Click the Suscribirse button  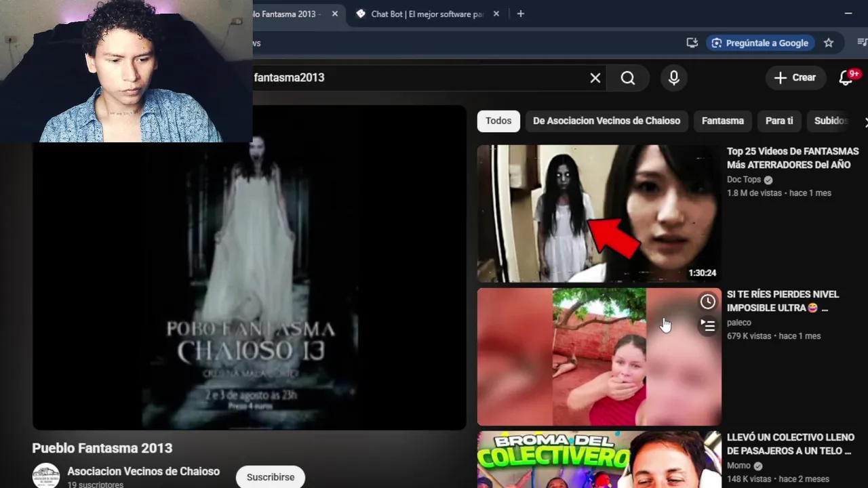tap(271, 477)
